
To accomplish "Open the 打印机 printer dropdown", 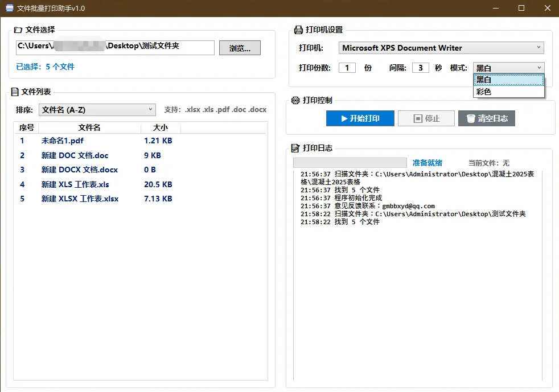I will coord(441,48).
